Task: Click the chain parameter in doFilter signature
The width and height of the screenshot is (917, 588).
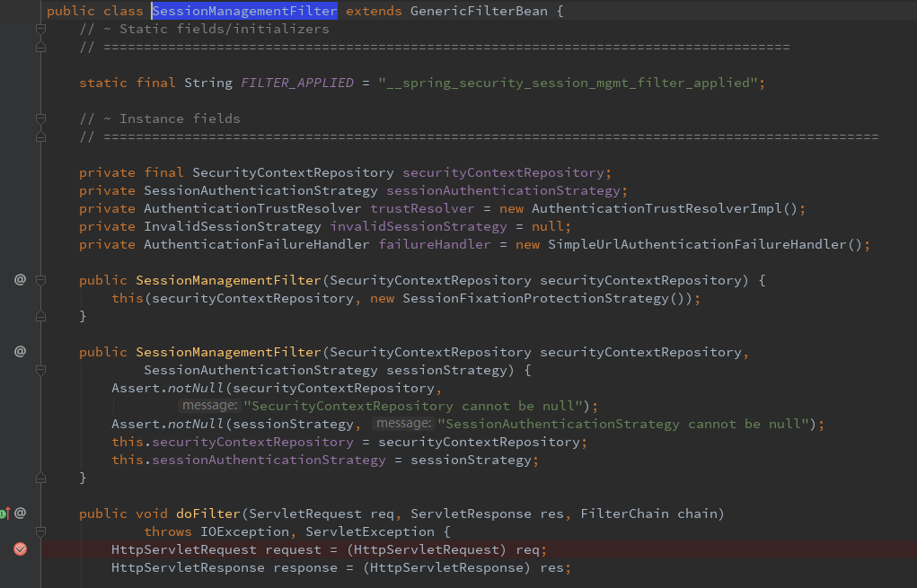Action: (697, 513)
